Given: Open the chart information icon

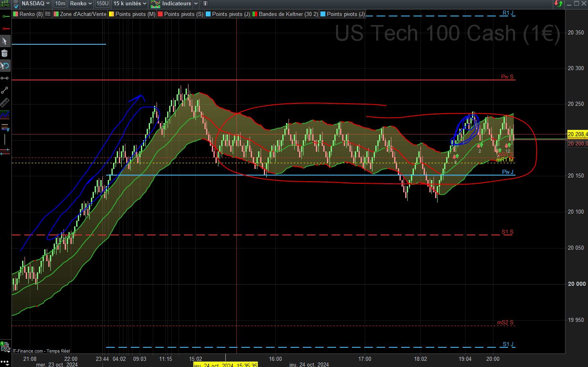Looking at the screenshot, I should pyautogui.click(x=206, y=4).
